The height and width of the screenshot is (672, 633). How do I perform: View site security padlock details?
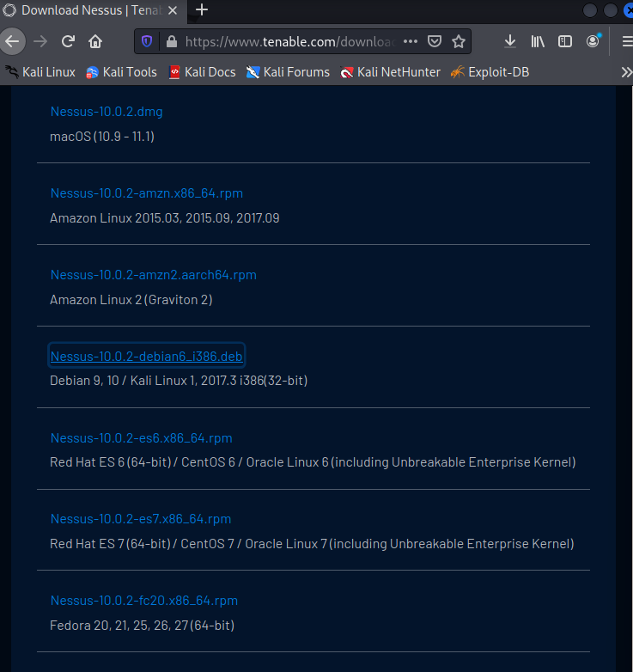click(172, 41)
